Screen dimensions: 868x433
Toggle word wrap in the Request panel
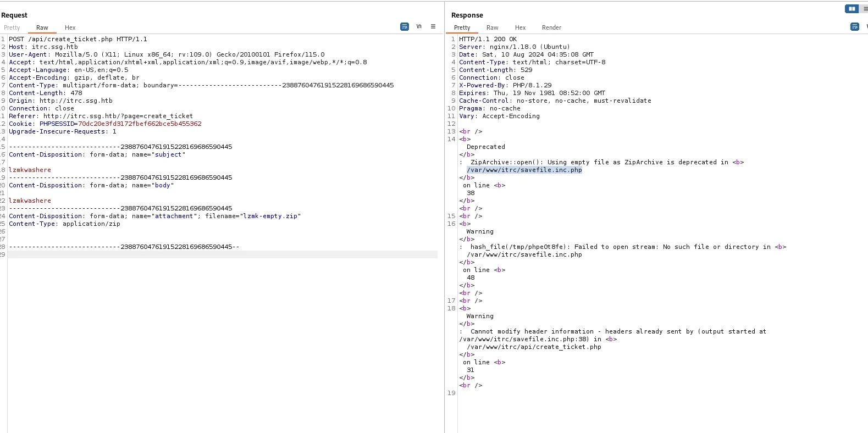(404, 26)
